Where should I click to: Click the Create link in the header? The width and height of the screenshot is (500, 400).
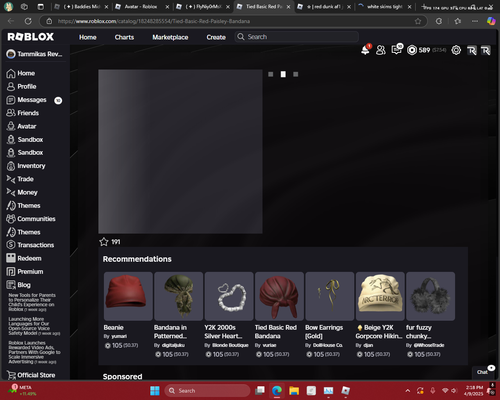216,37
